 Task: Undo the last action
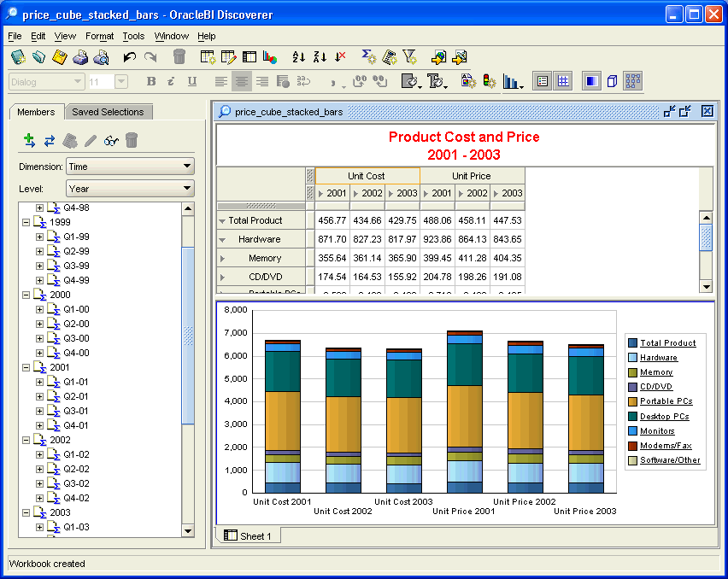click(x=128, y=57)
